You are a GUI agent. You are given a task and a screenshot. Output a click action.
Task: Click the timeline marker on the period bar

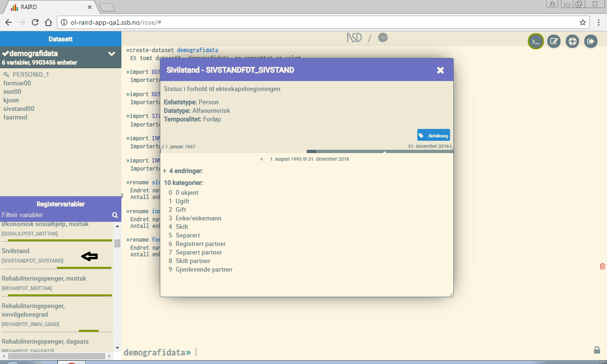point(385,152)
